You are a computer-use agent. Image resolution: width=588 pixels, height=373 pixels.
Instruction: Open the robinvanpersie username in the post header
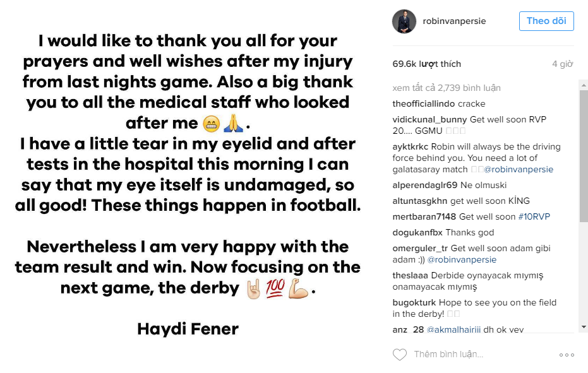click(x=455, y=21)
